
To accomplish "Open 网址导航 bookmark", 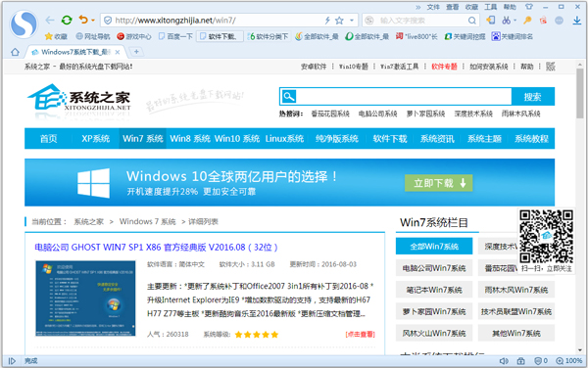I will (x=93, y=36).
